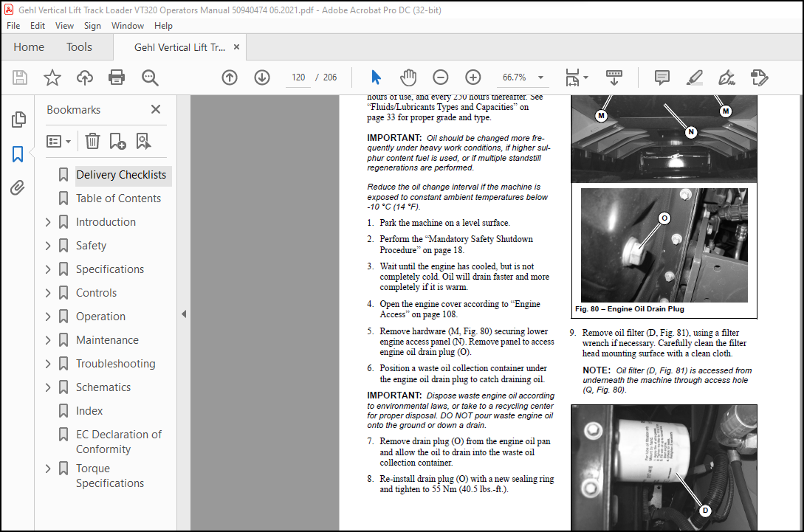Select the Highlight text pen tool

(x=694, y=77)
